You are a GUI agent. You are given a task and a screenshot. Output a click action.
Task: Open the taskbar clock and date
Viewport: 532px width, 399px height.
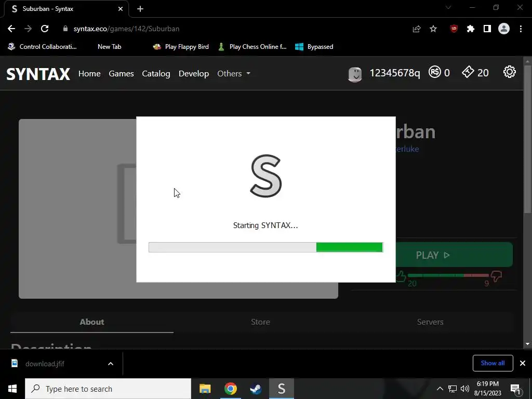(x=487, y=389)
